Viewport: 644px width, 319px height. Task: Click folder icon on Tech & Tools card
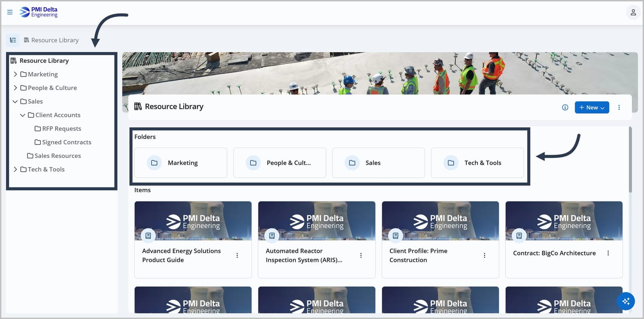[x=451, y=162]
